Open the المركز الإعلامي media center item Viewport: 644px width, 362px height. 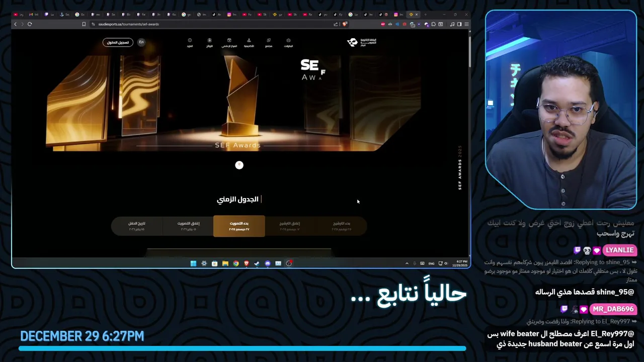[229, 43]
